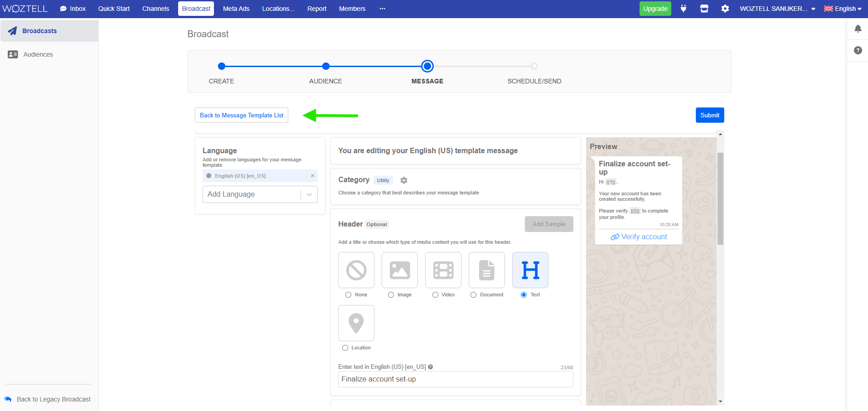The height and width of the screenshot is (411, 868).
Task: Click the notification bell icon
Action: [858, 29]
